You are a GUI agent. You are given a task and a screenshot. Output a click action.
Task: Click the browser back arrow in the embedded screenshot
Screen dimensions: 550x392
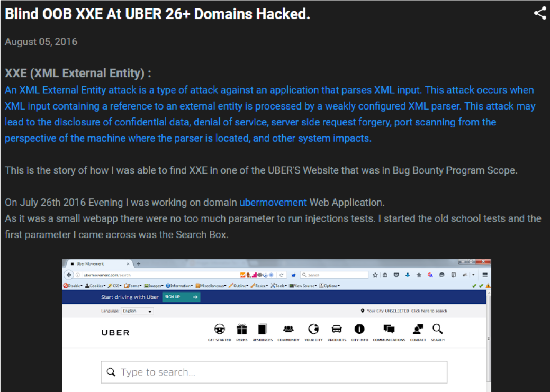pos(69,275)
